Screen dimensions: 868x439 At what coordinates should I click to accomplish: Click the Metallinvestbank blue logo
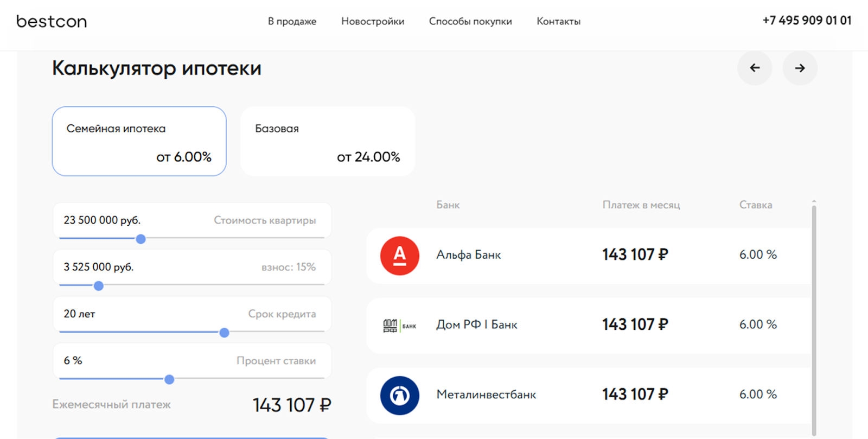(x=400, y=396)
